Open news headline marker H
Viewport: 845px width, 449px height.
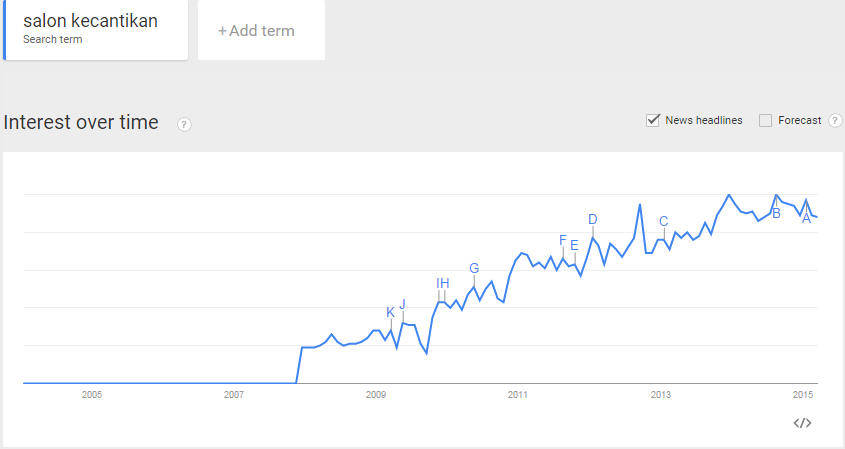click(x=445, y=284)
